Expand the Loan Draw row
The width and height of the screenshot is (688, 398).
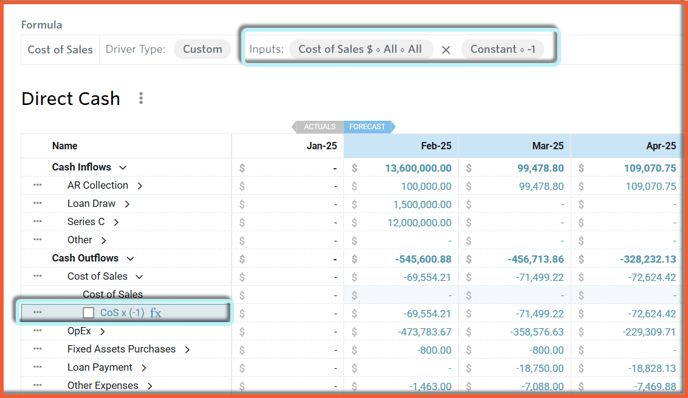click(x=127, y=204)
